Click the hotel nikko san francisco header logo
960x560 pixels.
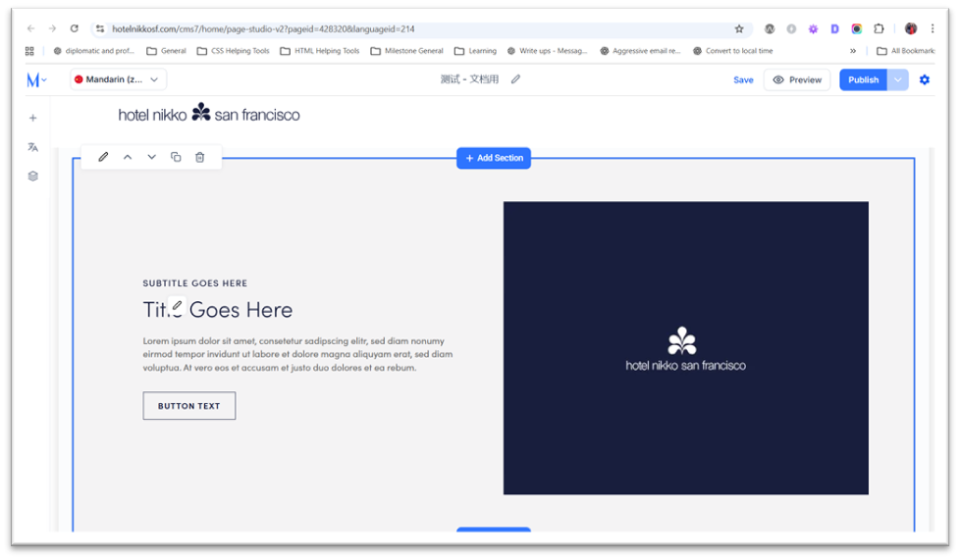click(x=209, y=114)
